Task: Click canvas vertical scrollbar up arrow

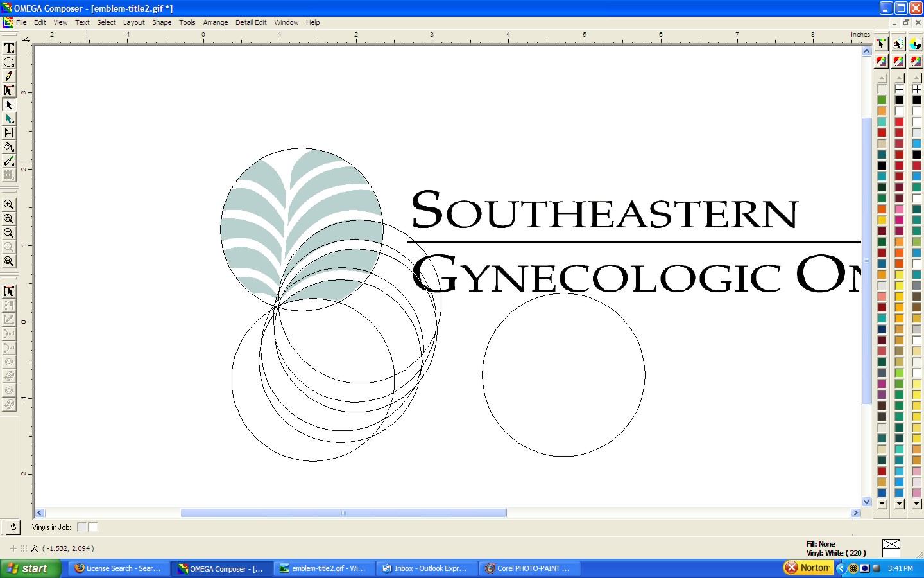Action: 866,51
